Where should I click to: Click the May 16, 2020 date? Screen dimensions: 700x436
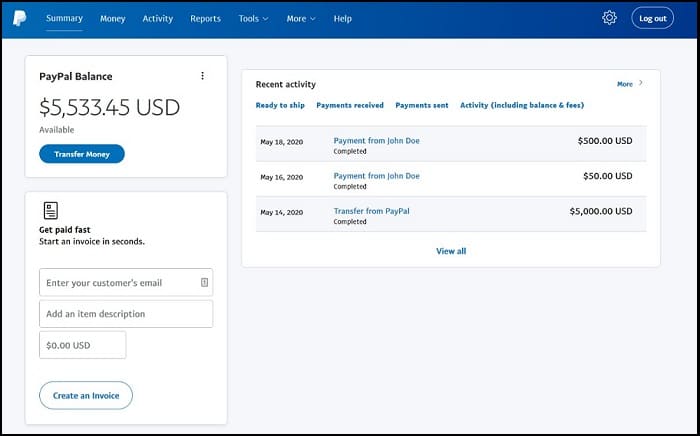(282, 177)
